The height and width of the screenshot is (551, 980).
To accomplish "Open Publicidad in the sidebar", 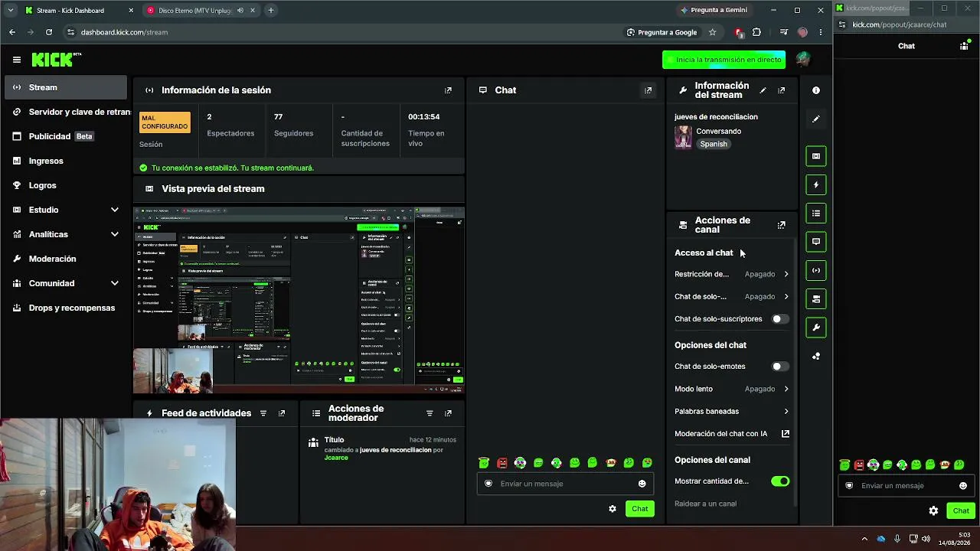I will click(x=66, y=136).
